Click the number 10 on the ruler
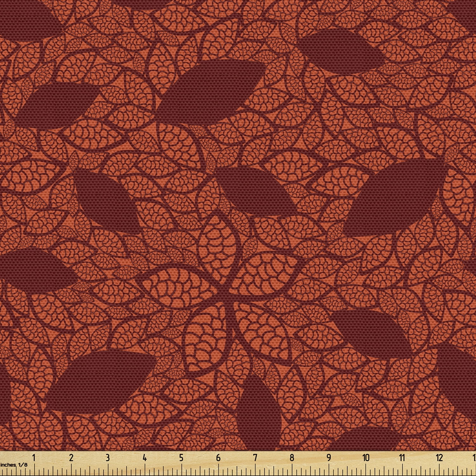 click(x=366, y=457)
